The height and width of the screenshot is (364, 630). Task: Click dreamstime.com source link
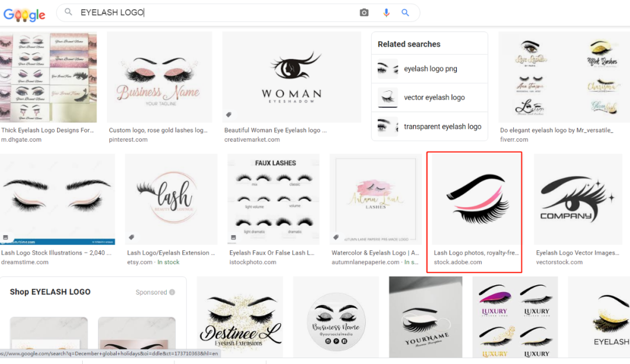pyautogui.click(x=24, y=262)
